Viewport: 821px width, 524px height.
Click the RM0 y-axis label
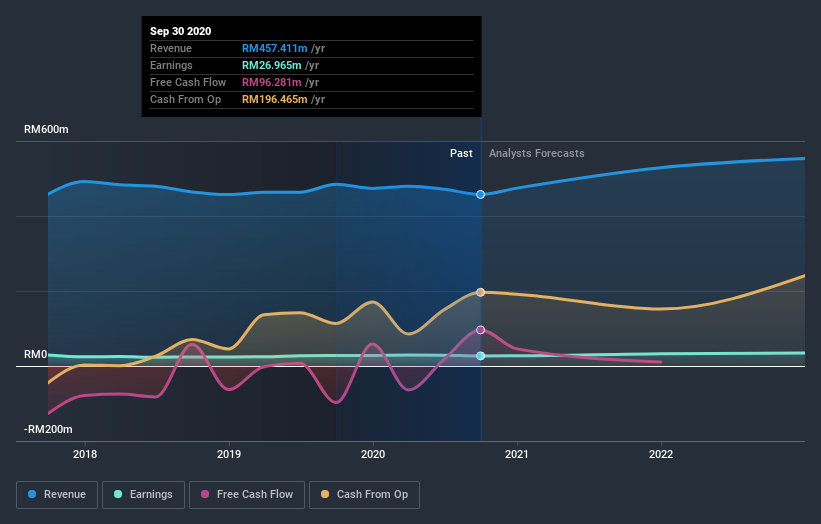coord(36,354)
